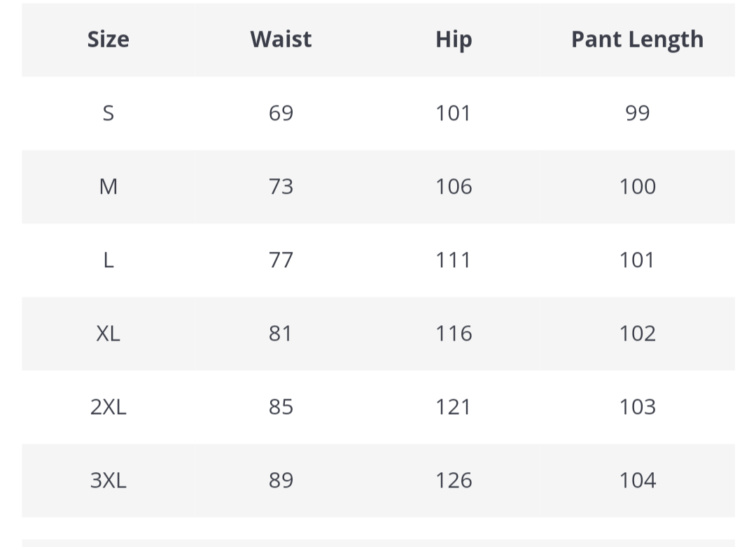
Task: Select waist measurement 73 in M row
Action: click(x=281, y=186)
